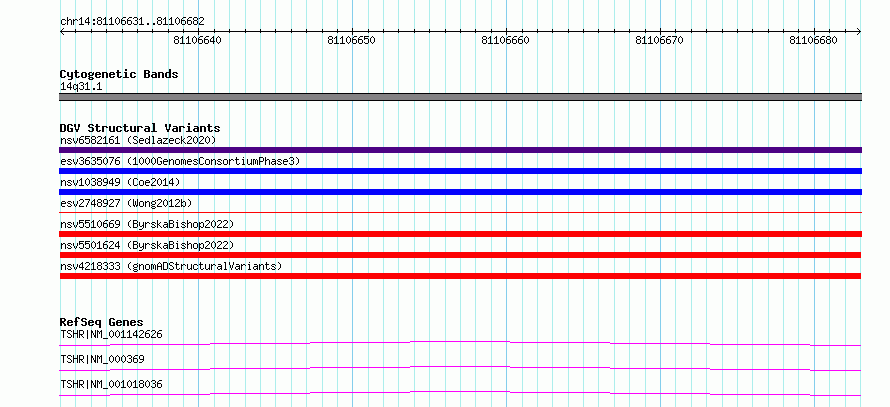Viewport: 890px width, 407px height.
Task: Select the blue nsv1038949 variant bar
Action: pos(460,192)
